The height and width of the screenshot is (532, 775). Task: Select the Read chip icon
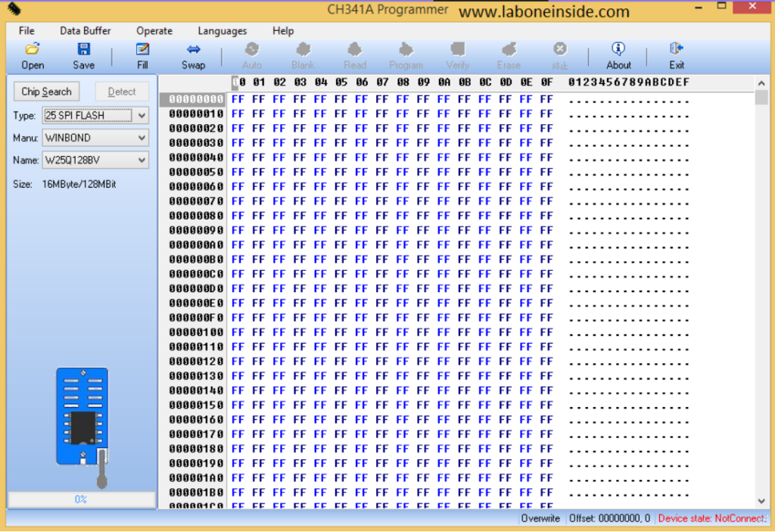[x=355, y=56]
